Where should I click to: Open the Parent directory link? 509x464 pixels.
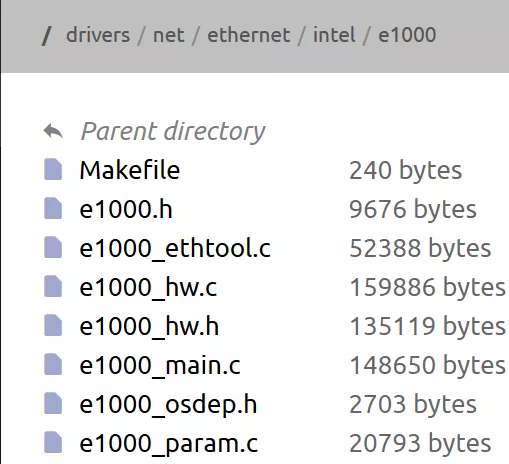point(173,132)
